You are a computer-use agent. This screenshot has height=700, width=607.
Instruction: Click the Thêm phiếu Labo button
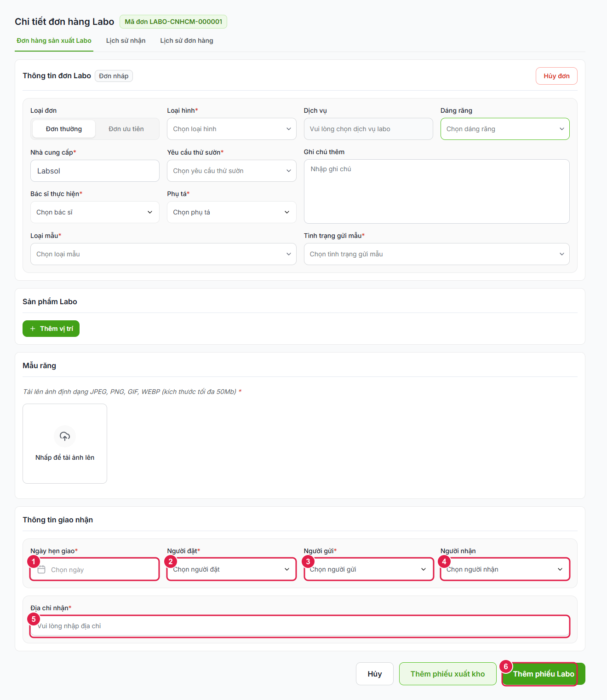coord(544,674)
